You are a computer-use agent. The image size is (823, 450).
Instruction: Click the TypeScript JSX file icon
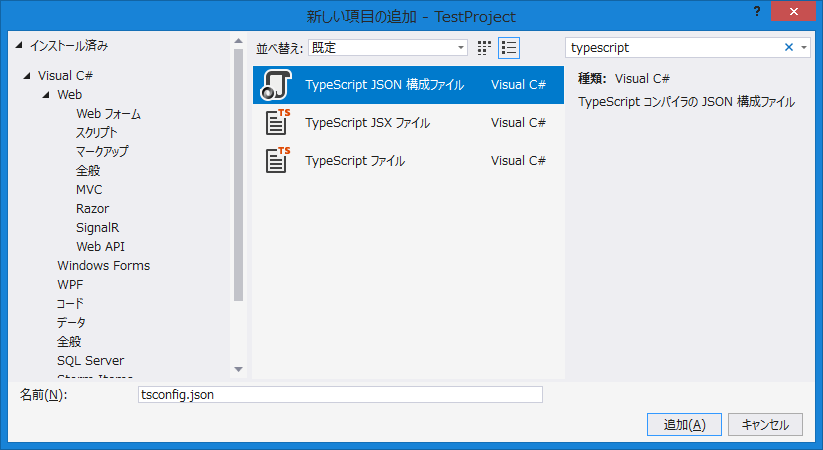point(278,122)
